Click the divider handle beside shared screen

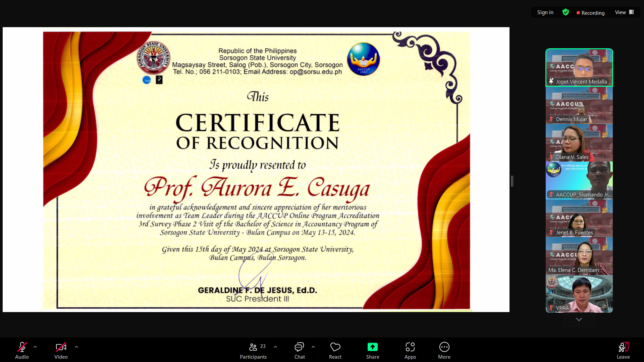coord(512,181)
